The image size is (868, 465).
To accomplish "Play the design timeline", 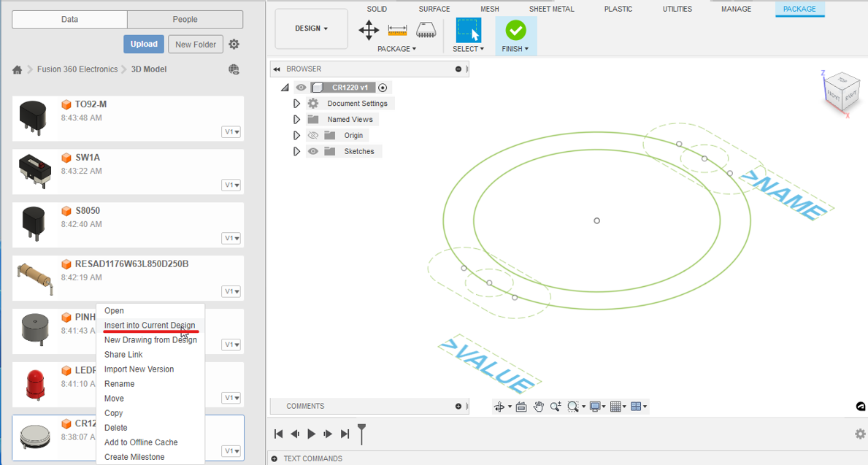I will click(x=312, y=434).
